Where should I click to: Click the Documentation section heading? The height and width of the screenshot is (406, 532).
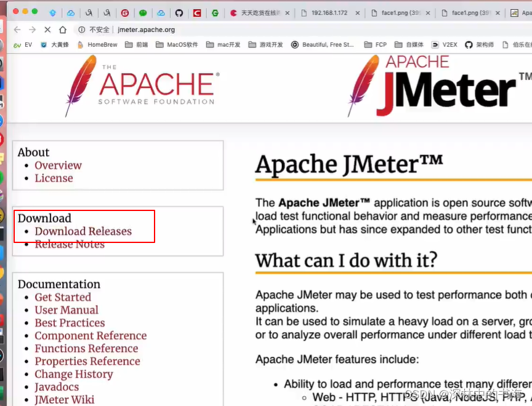point(59,284)
